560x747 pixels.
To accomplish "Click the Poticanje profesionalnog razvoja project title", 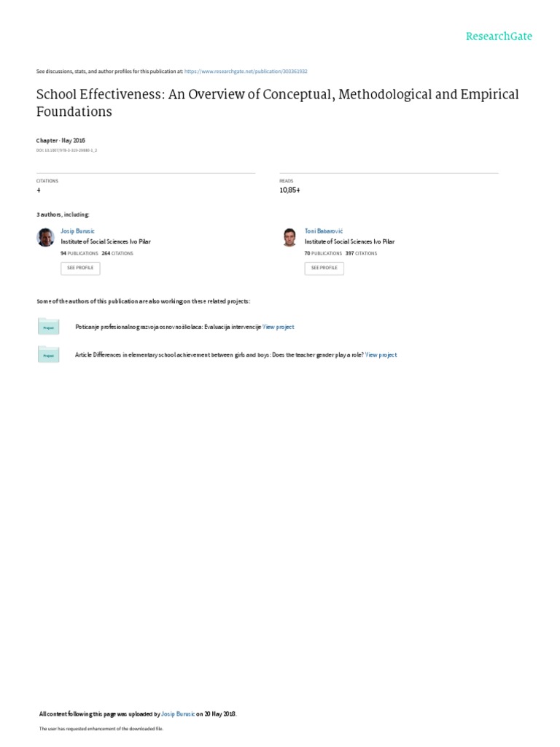I will coord(168,328).
